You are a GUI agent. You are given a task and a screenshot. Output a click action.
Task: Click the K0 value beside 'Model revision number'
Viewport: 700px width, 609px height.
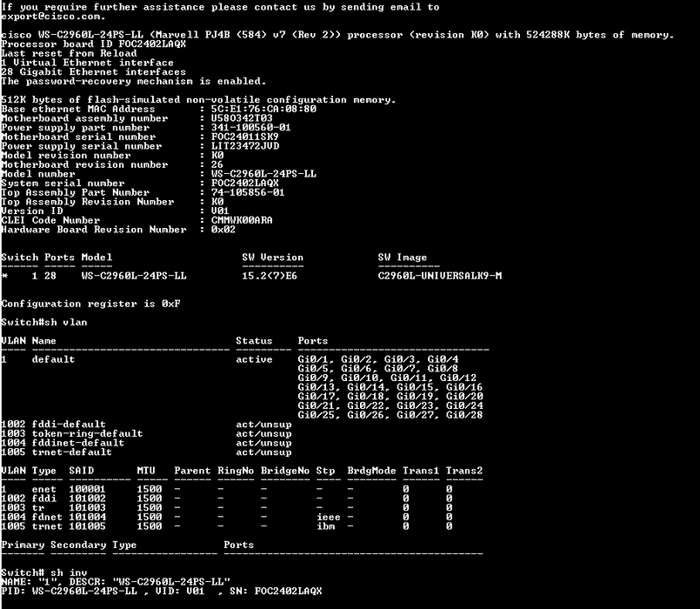[x=217, y=156]
